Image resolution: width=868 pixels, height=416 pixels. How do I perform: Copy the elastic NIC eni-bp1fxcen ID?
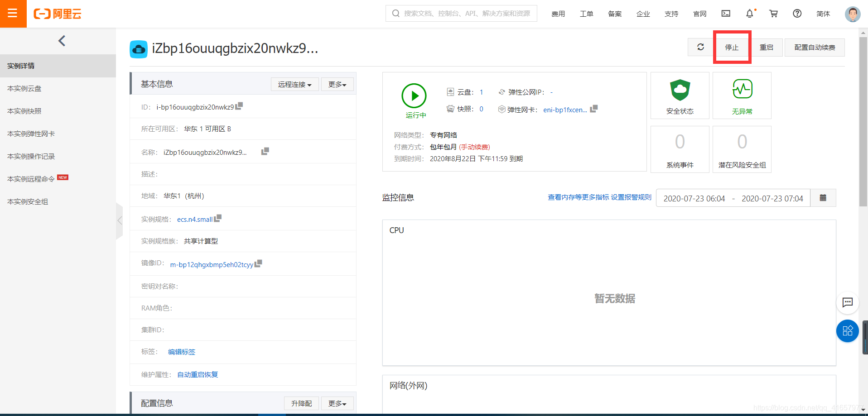594,109
